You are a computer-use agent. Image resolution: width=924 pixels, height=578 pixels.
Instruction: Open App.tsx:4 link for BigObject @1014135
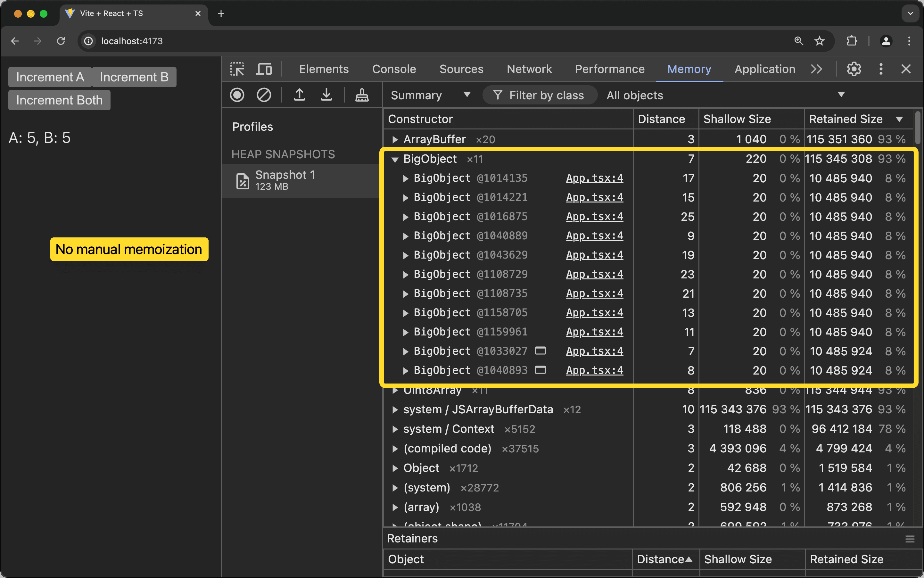tap(594, 178)
